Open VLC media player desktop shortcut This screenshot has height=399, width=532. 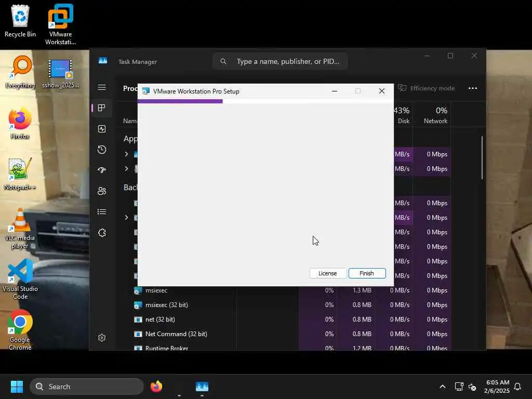[20, 229]
